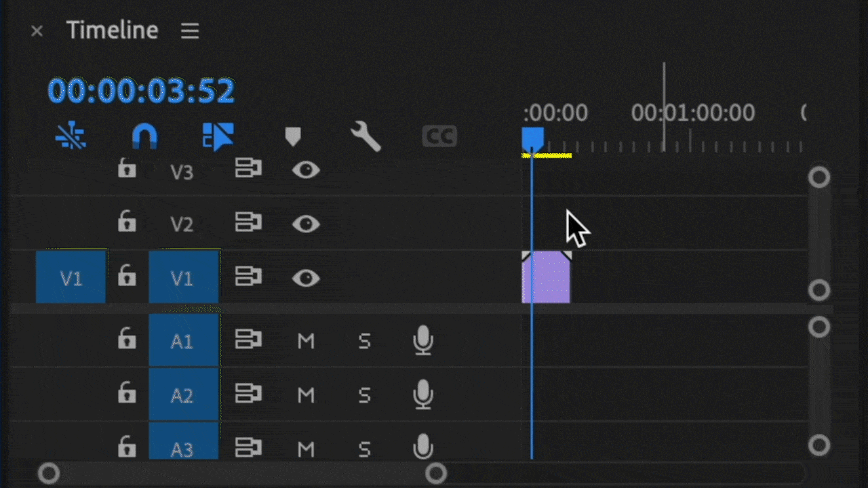Toggle nest-or-individual-clips sequence insert icon

point(71,137)
